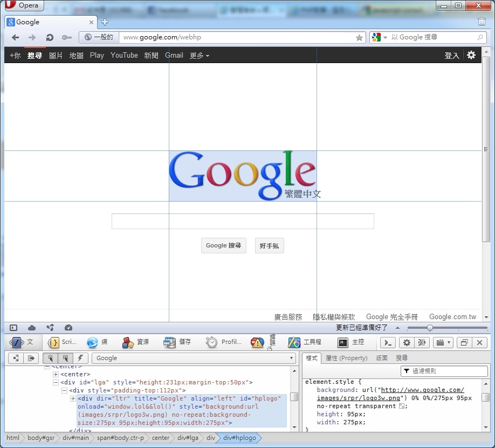Image resolution: width=495 pixels, height=448 pixels.
Task: Click the forward navigation arrow
Action: (x=32, y=38)
